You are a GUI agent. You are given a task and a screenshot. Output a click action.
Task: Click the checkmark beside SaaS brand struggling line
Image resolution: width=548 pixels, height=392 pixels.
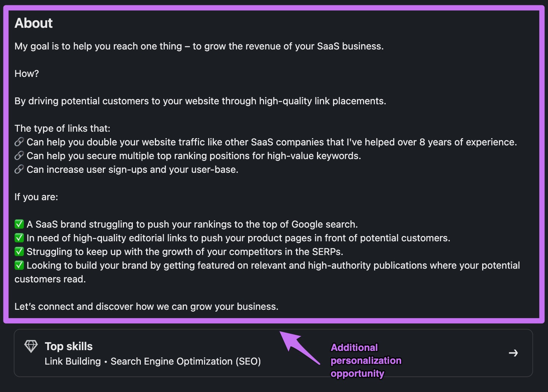[x=19, y=224]
